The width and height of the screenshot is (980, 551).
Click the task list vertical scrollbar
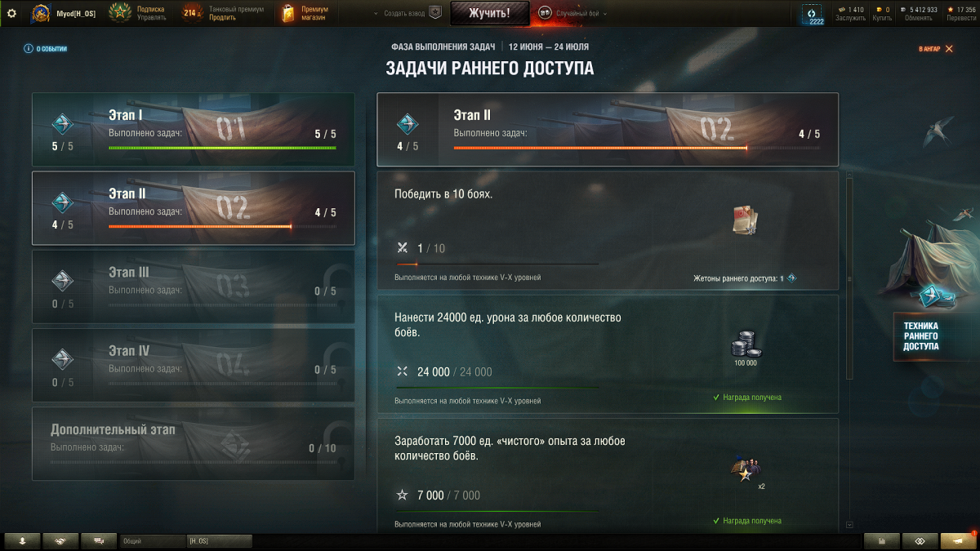pyautogui.click(x=849, y=278)
